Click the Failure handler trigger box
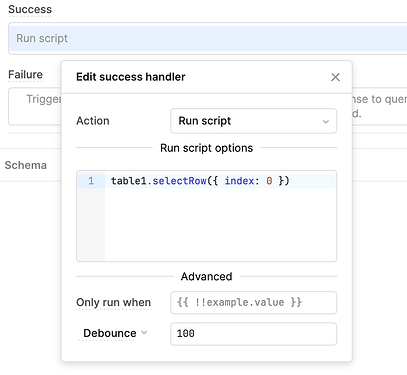Screen dimensions: 407x375 click(35, 106)
